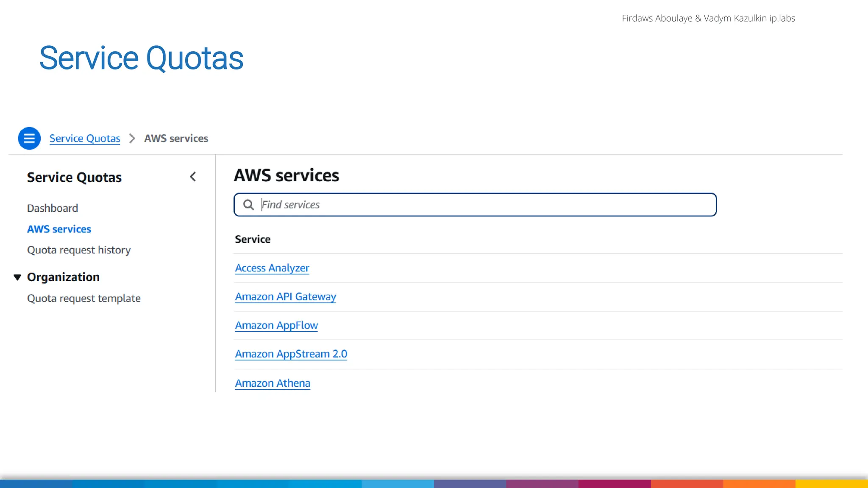Open the hamburger navigation menu icon
Viewport: 868px width, 488px height.
click(29, 138)
